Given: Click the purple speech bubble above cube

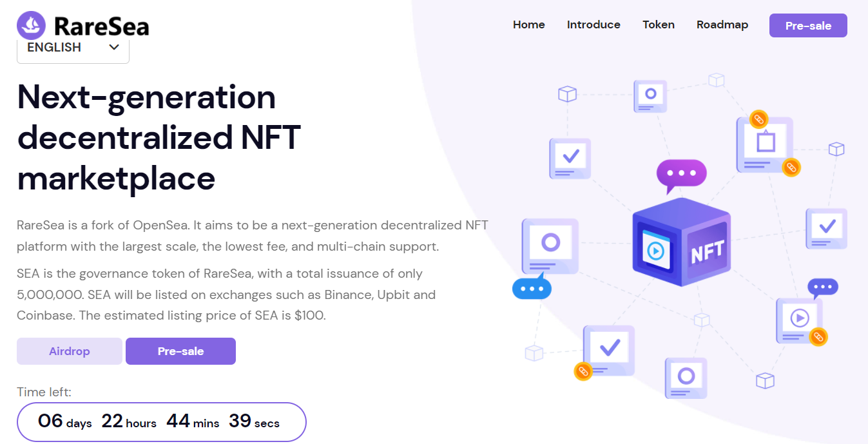Looking at the screenshot, I should (681, 175).
